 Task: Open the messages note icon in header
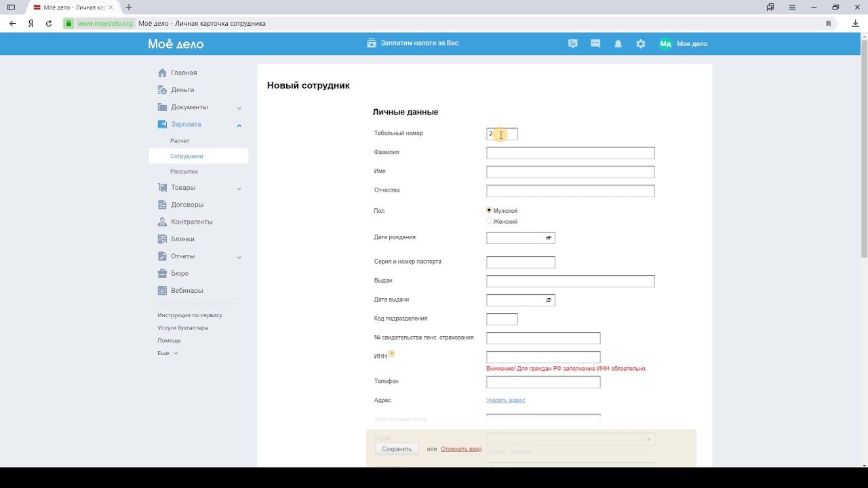pos(573,43)
